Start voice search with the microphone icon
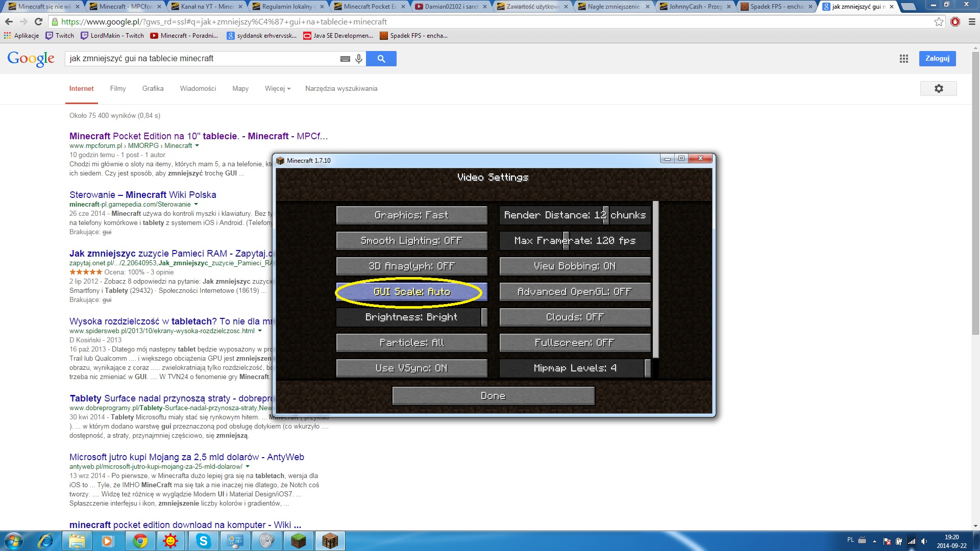The image size is (980, 551). tap(359, 59)
